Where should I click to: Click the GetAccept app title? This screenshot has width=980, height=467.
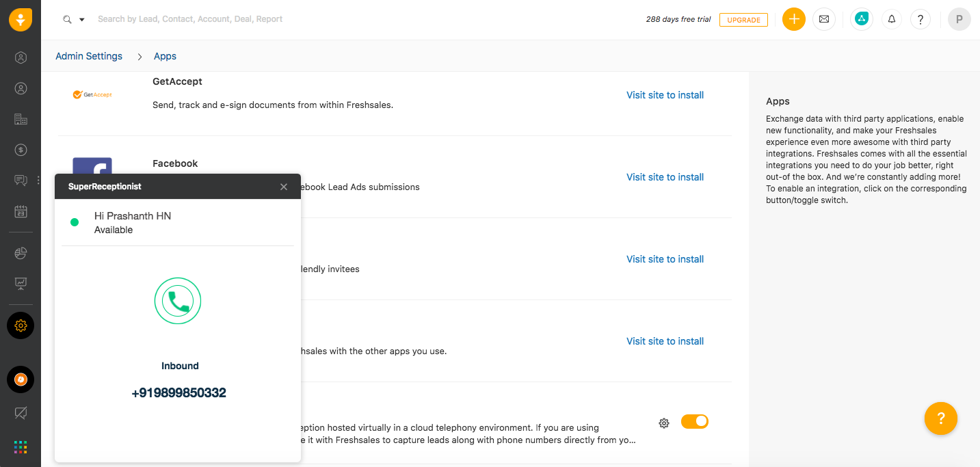(177, 81)
